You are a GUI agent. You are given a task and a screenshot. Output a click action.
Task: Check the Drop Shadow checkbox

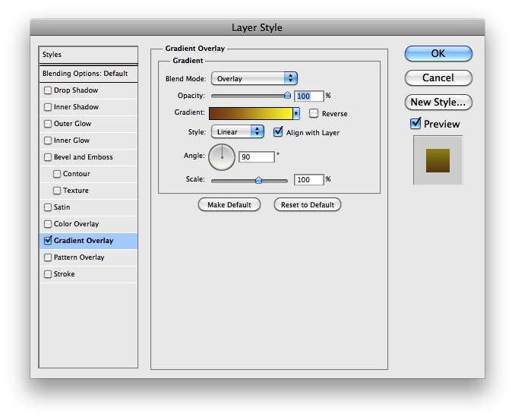pos(48,90)
